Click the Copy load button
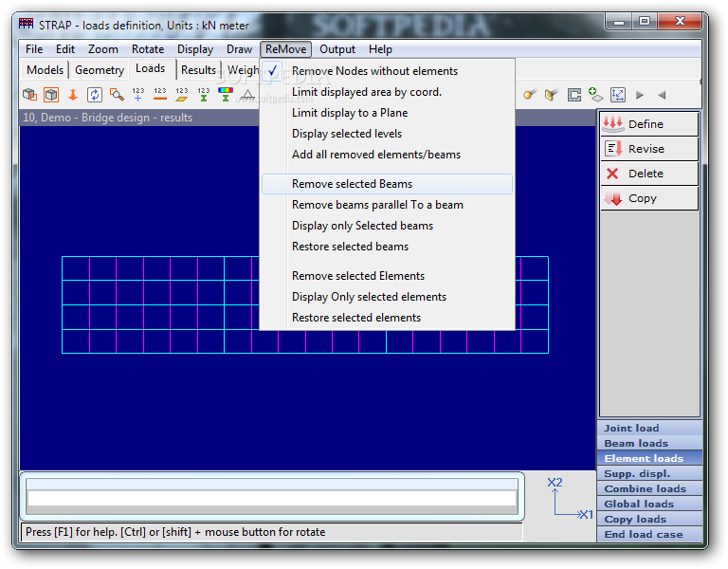The image size is (728, 569). 649,198
